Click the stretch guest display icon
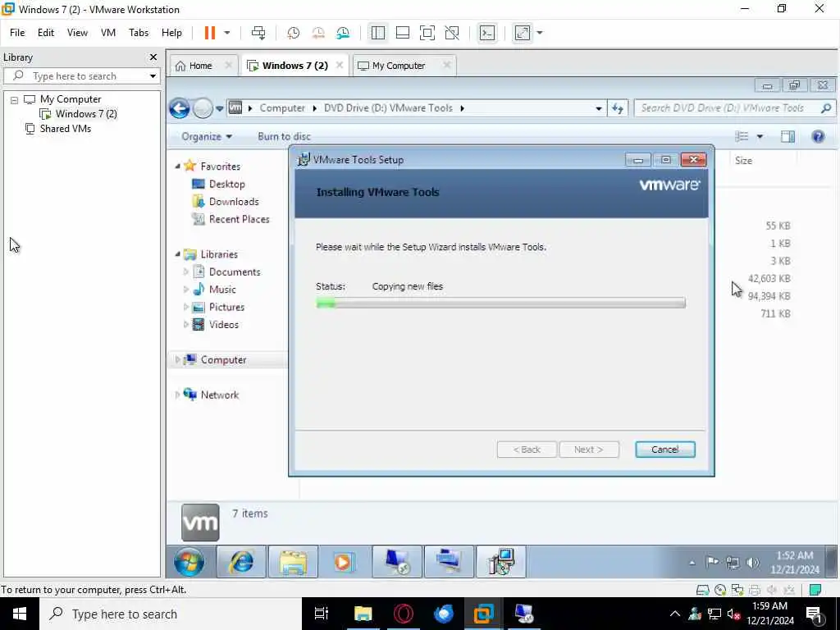840x630 pixels. [523, 33]
